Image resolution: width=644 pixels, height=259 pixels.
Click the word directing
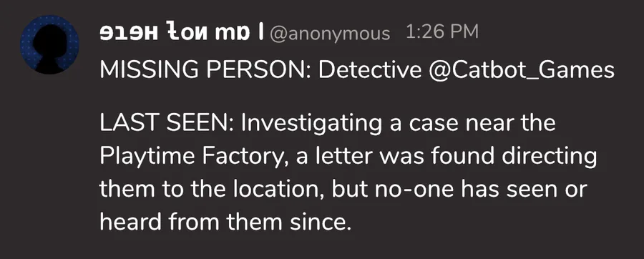pos(546,157)
